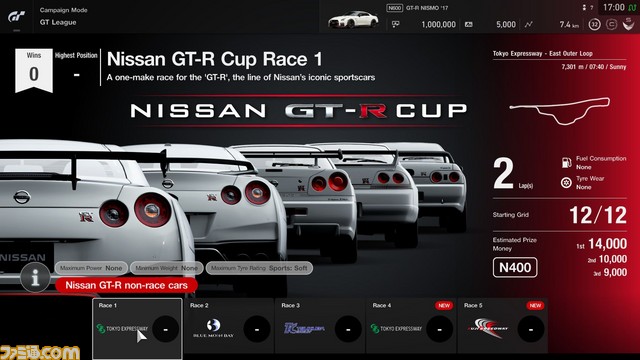
Task: Click the Nissan GT-R non-race cars label
Action: pos(127,285)
